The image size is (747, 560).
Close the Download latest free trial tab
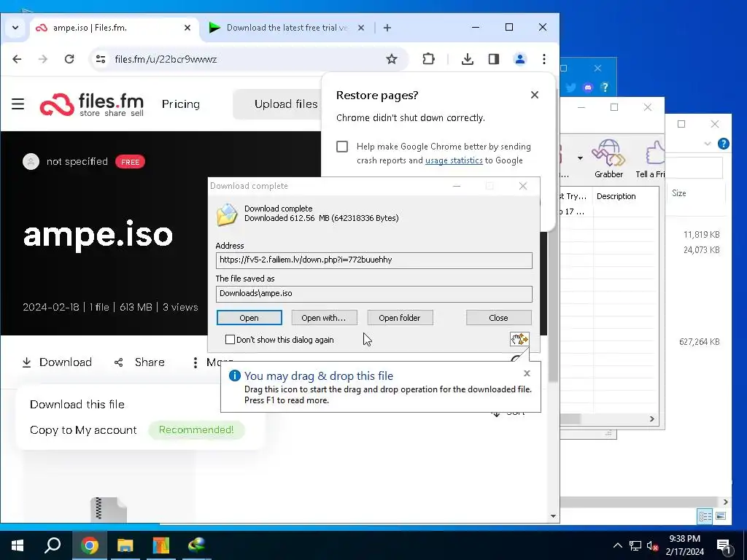click(x=361, y=28)
